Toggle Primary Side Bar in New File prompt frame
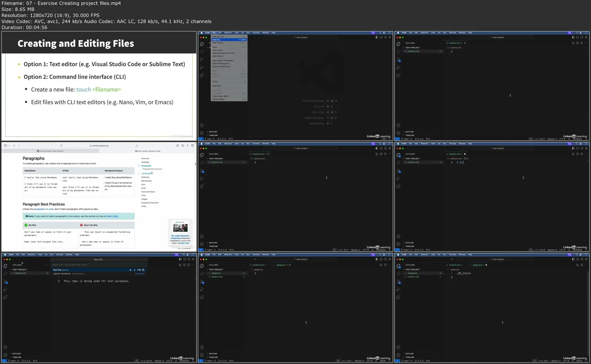 [180, 259]
